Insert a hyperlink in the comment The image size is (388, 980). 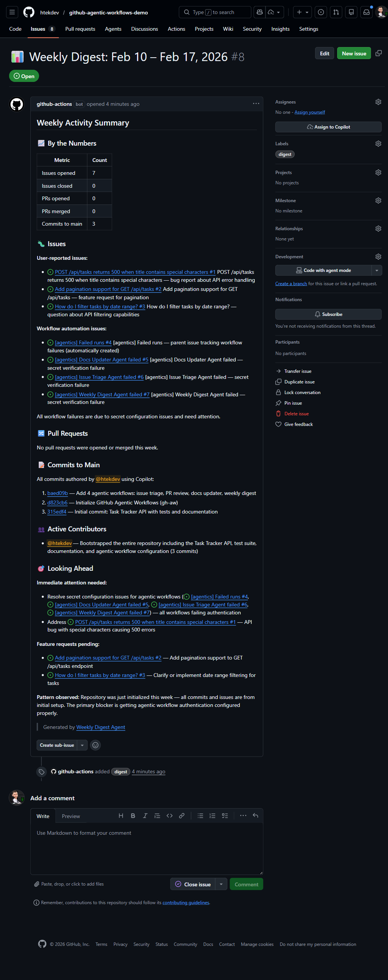tap(181, 816)
